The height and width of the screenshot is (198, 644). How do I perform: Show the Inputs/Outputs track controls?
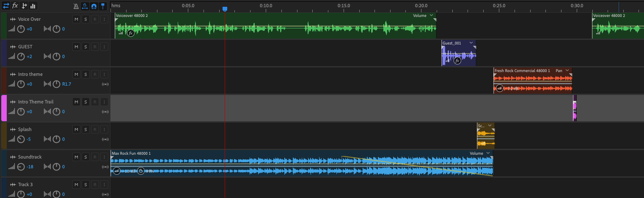[6, 6]
